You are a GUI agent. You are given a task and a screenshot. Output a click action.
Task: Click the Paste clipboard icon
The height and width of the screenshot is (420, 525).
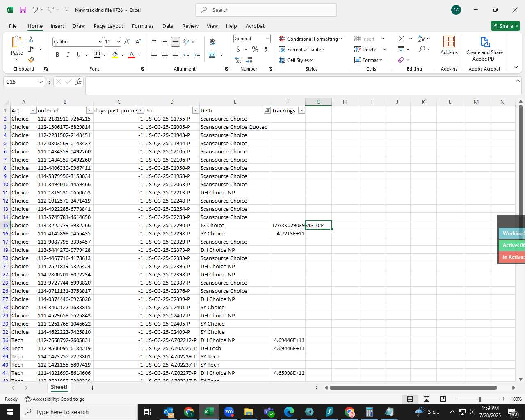click(17, 42)
